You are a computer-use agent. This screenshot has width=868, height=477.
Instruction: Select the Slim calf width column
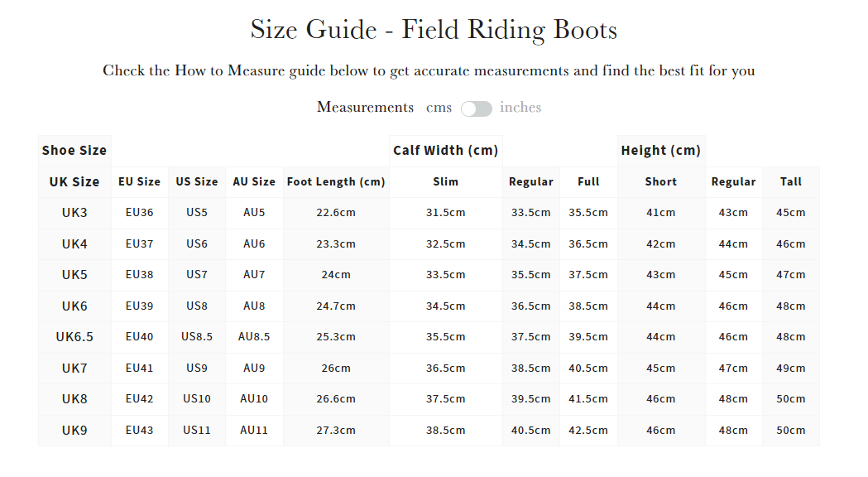tap(445, 181)
